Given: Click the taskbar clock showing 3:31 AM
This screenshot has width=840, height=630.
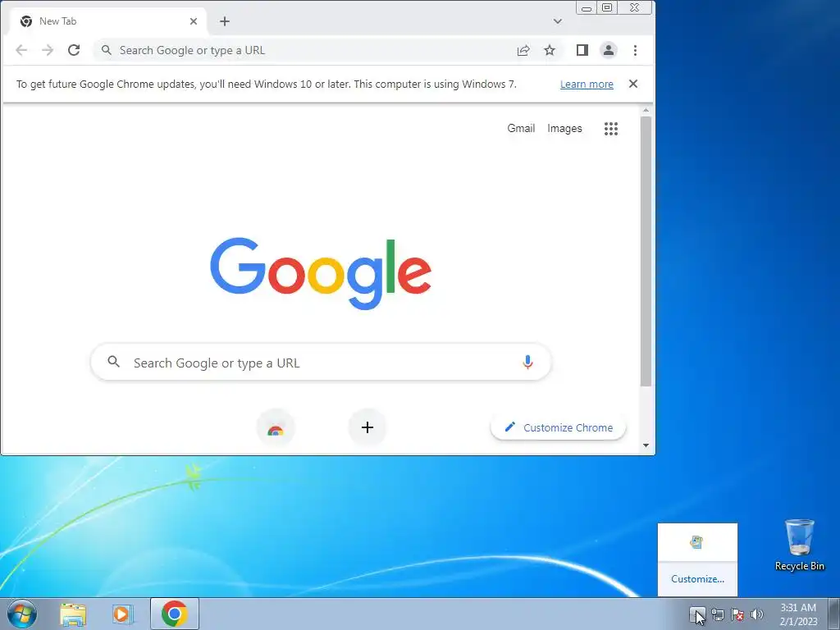Looking at the screenshot, I should point(798,614).
